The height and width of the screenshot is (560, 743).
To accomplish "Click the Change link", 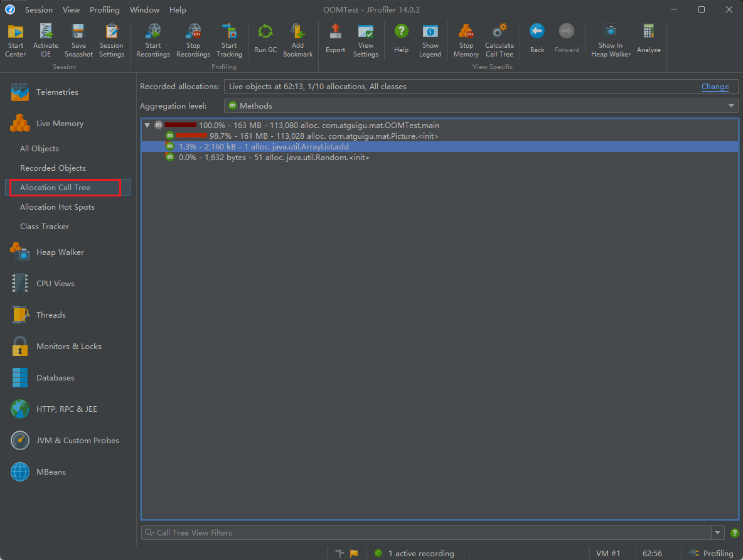I will (x=715, y=86).
